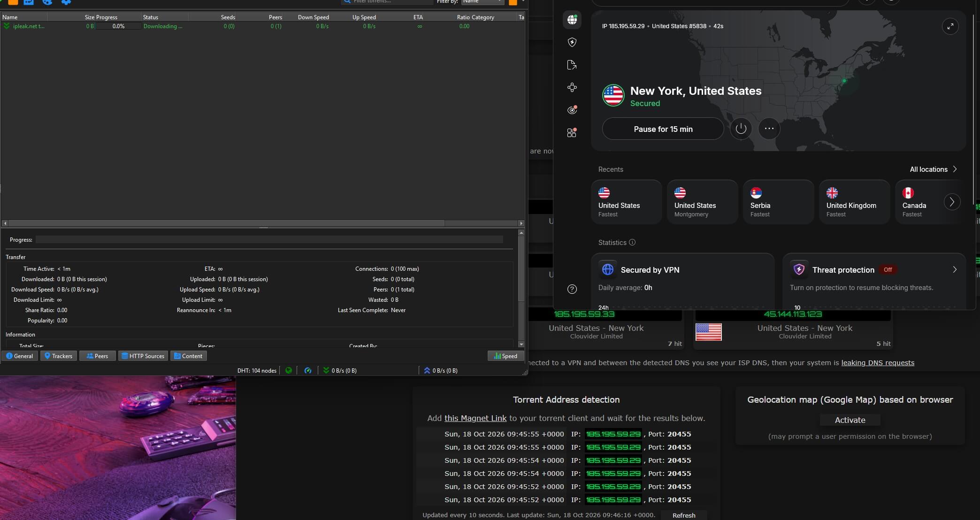The image size is (980, 520).
Task: Expand the VPN map with the arrows icon
Action: 950,26
